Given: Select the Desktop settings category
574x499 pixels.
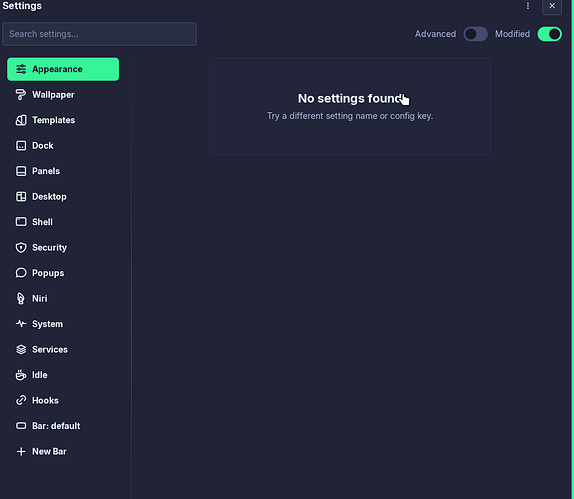Looking at the screenshot, I should [x=63, y=197].
